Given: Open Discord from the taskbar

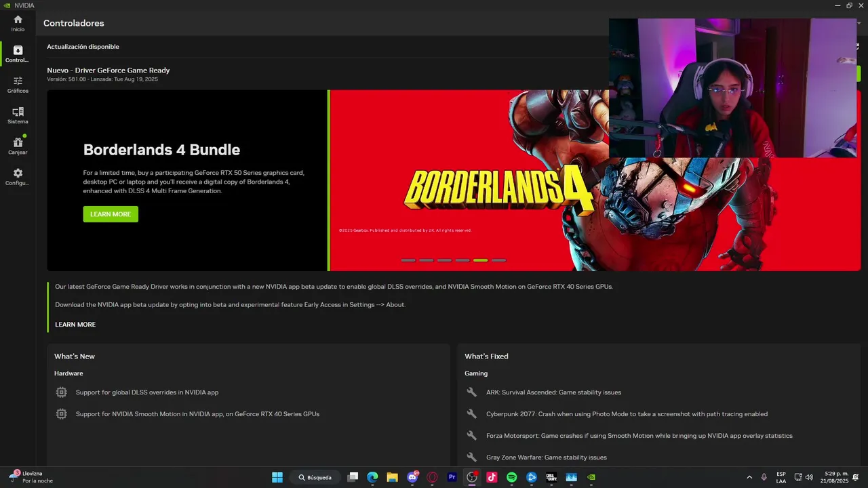Looking at the screenshot, I should click(412, 477).
